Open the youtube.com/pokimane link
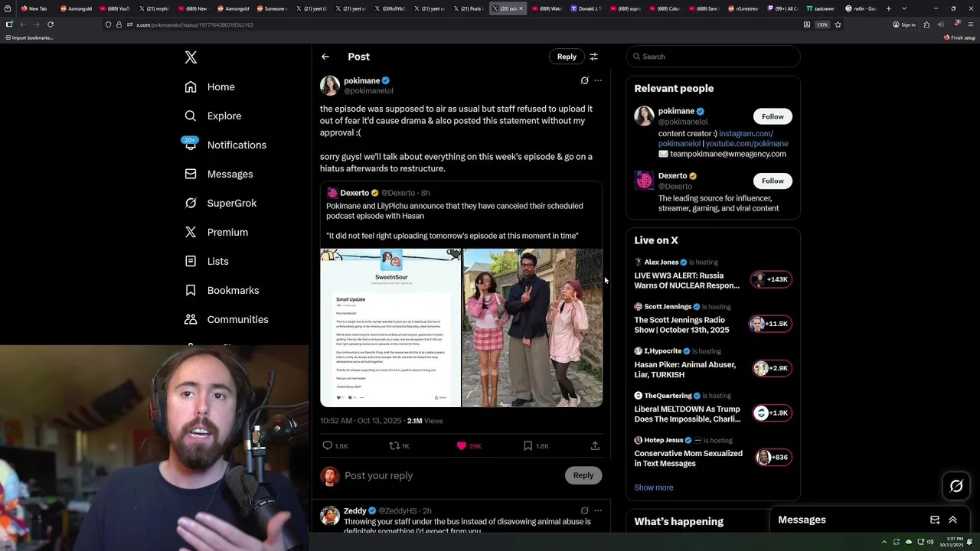 pos(746,144)
